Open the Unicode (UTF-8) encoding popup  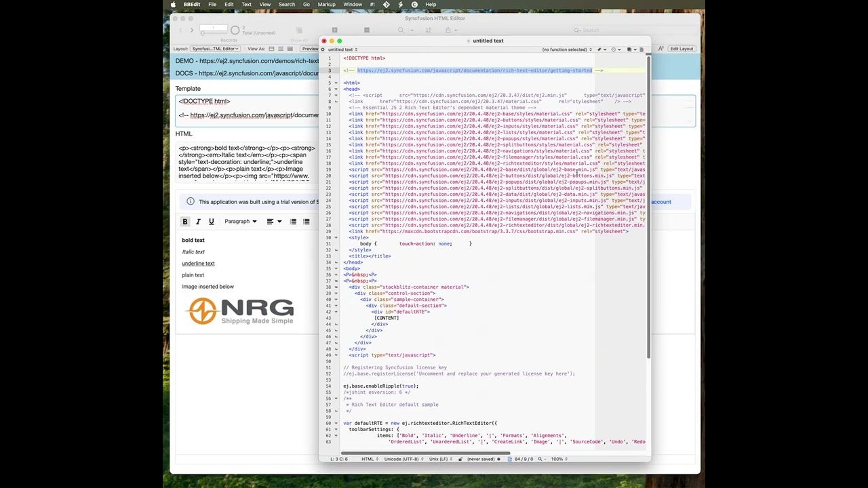click(x=405, y=459)
